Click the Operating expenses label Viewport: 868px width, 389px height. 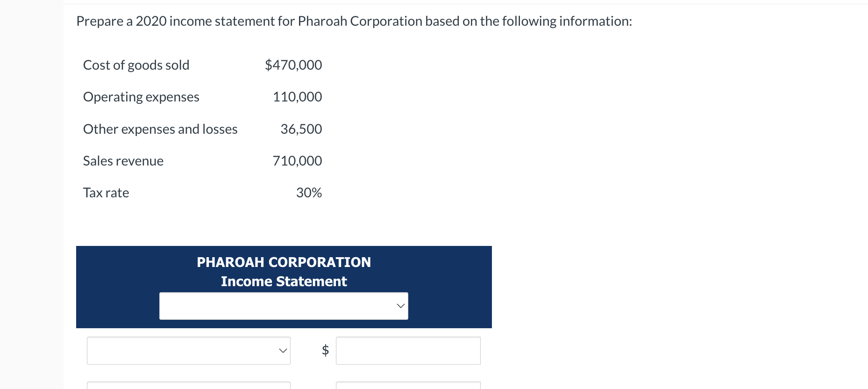[141, 97]
